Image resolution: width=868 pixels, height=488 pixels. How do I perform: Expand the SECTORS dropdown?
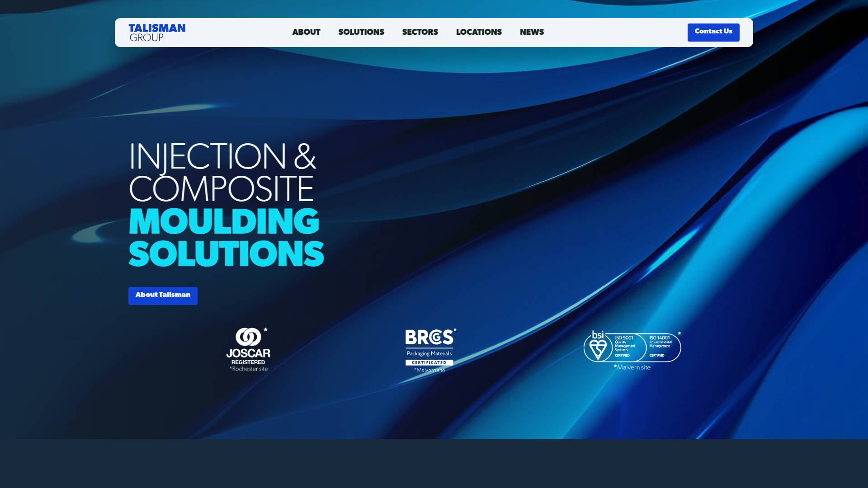[420, 32]
